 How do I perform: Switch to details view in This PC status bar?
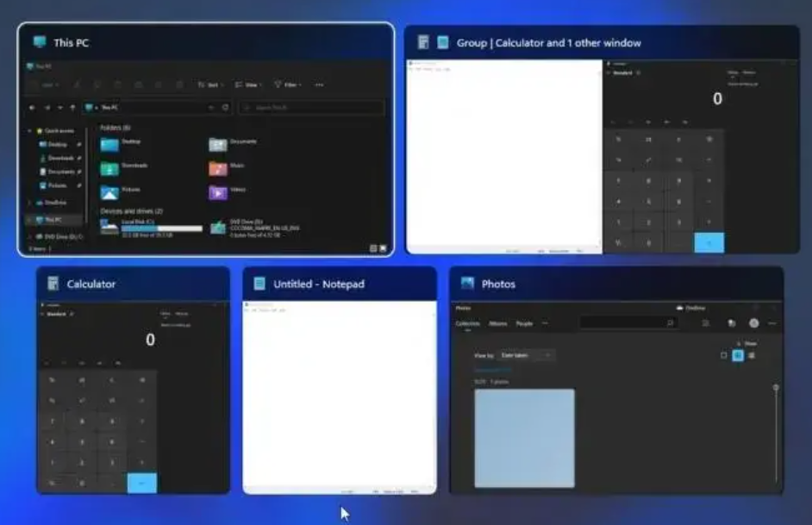[x=373, y=248]
